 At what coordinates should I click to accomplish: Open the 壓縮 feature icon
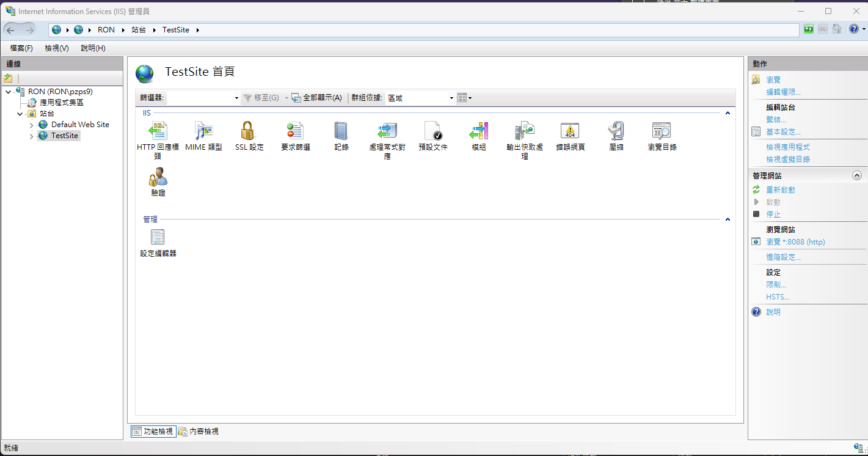(x=616, y=131)
